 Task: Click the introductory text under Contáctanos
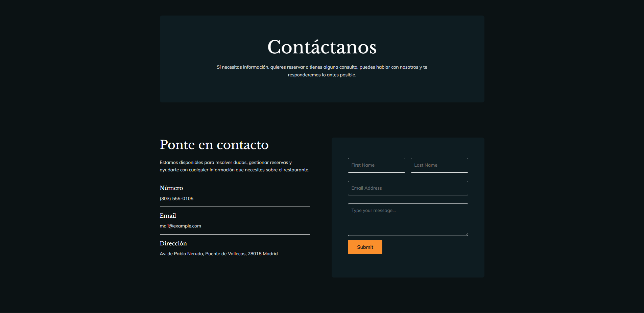tap(322, 71)
